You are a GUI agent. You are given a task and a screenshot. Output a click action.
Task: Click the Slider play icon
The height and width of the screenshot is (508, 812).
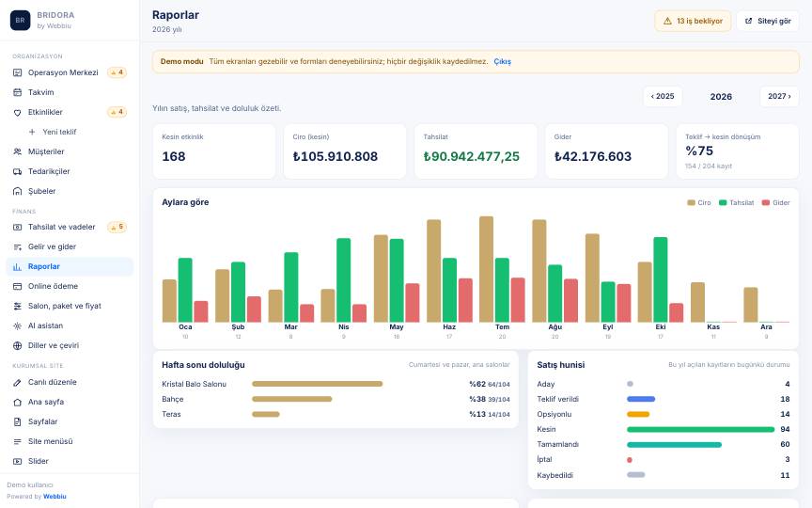point(17,461)
